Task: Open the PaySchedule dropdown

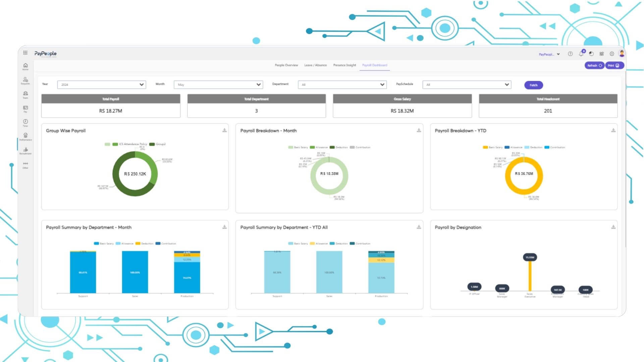Action: (x=467, y=85)
